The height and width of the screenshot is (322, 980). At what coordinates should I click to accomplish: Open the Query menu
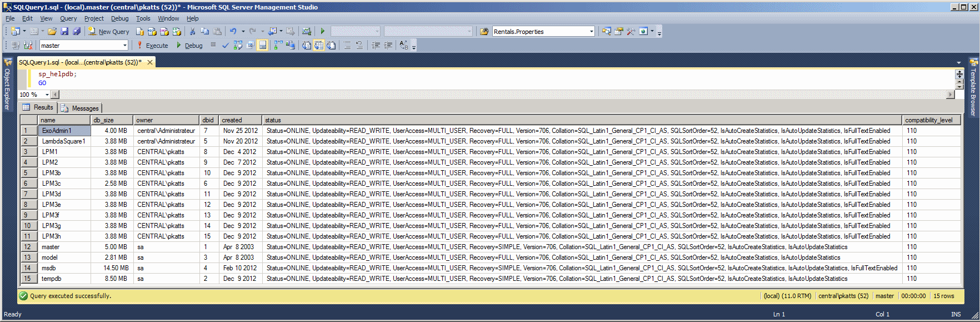[x=68, y=18]
